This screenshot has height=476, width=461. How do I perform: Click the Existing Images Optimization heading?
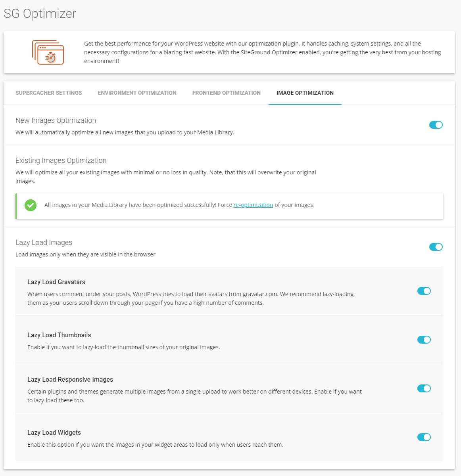pos(61,161)
